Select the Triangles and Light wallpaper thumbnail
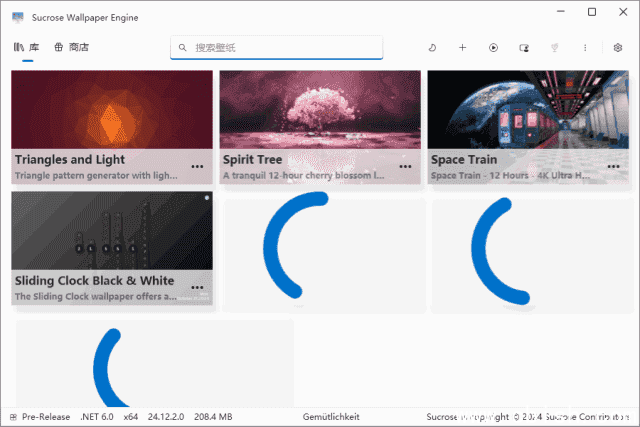Screen dimensions: 640x427 (111, 110)
